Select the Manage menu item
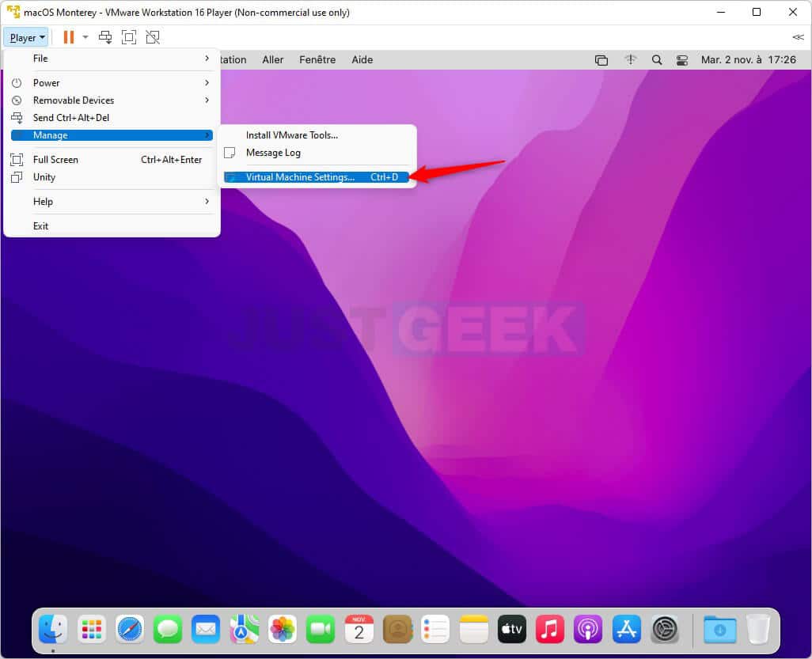Image resolution: width=812 pixels, height=659 pixels. tap(112, 135)
